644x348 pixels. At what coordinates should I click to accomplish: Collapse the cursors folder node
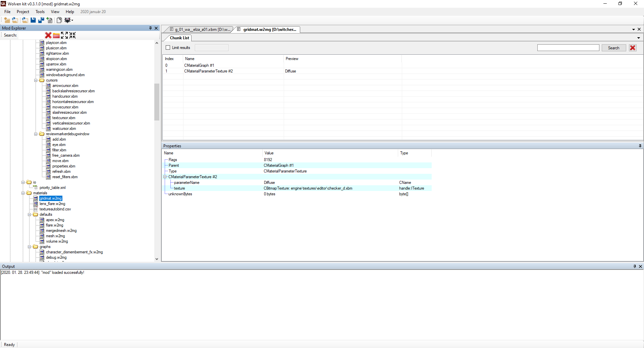[36, 81]
